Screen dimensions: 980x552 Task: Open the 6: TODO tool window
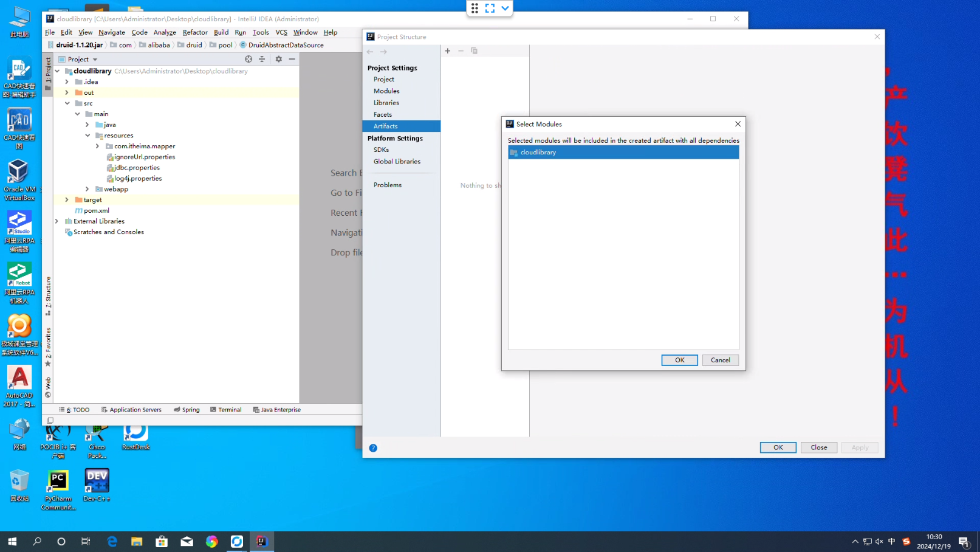coord(74,410)
